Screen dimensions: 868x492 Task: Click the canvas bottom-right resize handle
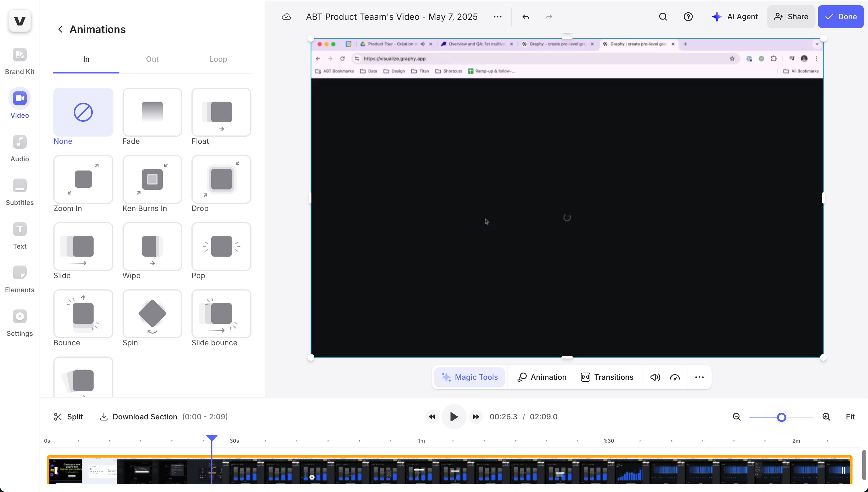tap(824, 357)
